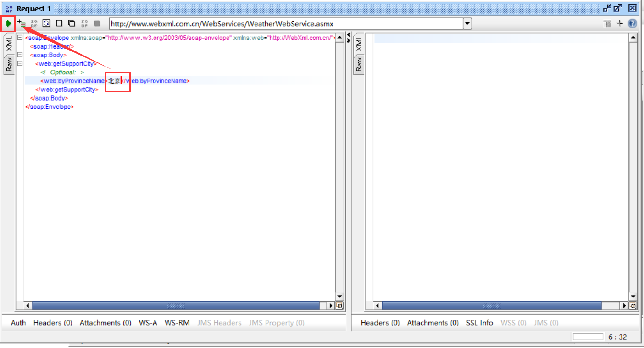Viewport: 644px width, 348px height.
Task: Click the 北京 province value text
Action: (114, 81)
